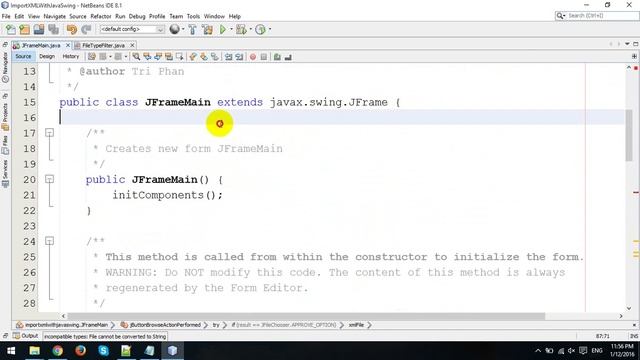640x360 pixels.
Task: Open Chrome from the taskbar
Action: click(58, 351)
